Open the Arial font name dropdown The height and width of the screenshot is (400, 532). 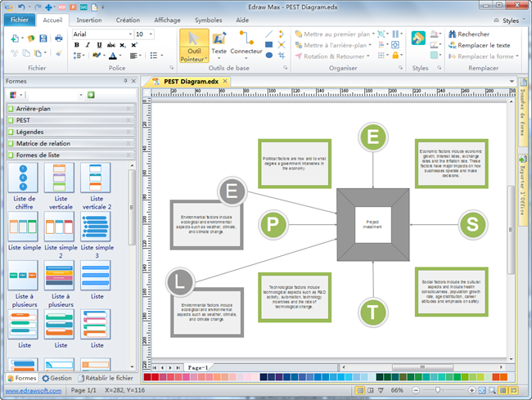[129, 34]
